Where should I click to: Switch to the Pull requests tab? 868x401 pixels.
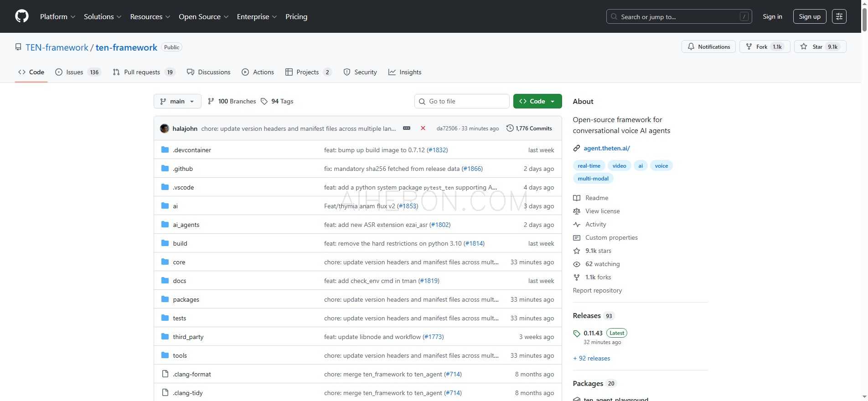tap(143, 72)
